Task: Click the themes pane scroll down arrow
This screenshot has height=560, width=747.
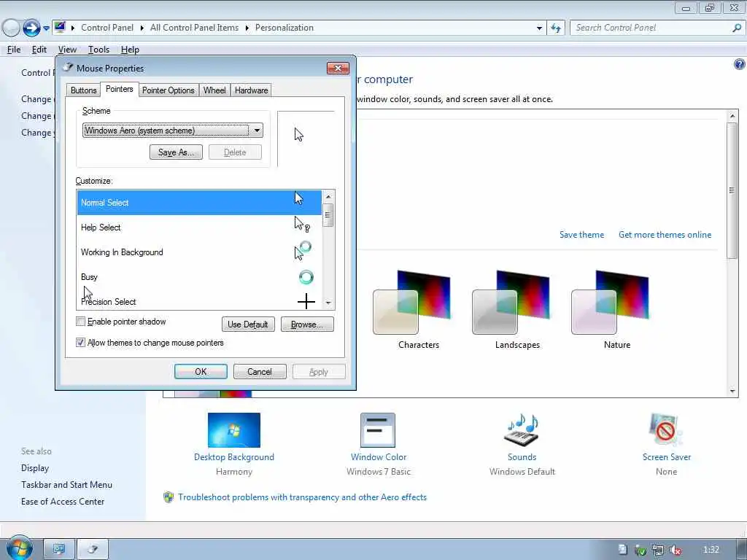Action: 732,391
